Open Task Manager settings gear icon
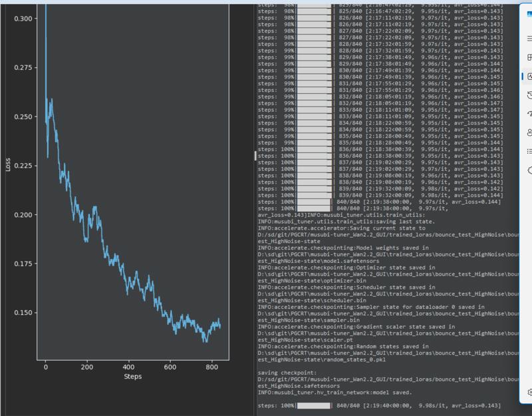 pyautogui.click(x=530, y=392)
